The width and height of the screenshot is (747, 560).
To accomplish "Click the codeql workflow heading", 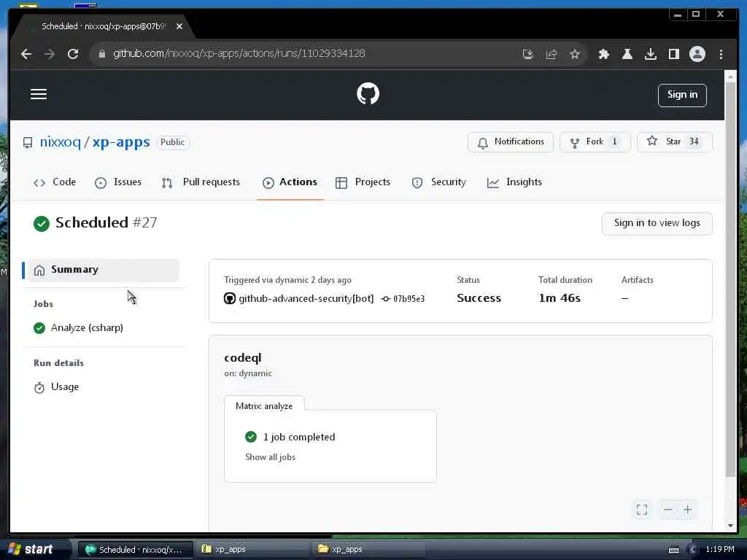I will 243,357.
